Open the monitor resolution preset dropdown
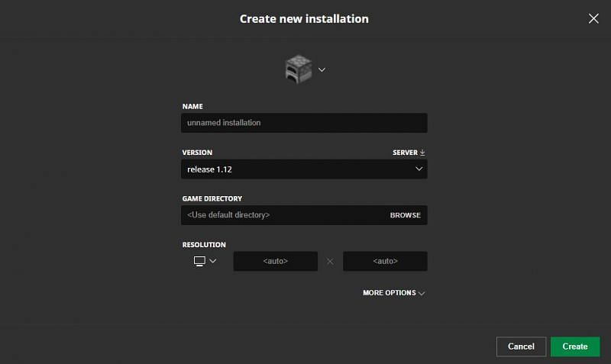The image size is (611, 364). pyautogui.click(x=205, y=261)
